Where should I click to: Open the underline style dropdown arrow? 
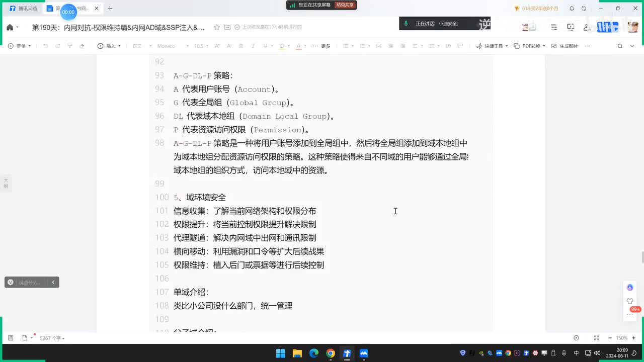pos(272,46)
